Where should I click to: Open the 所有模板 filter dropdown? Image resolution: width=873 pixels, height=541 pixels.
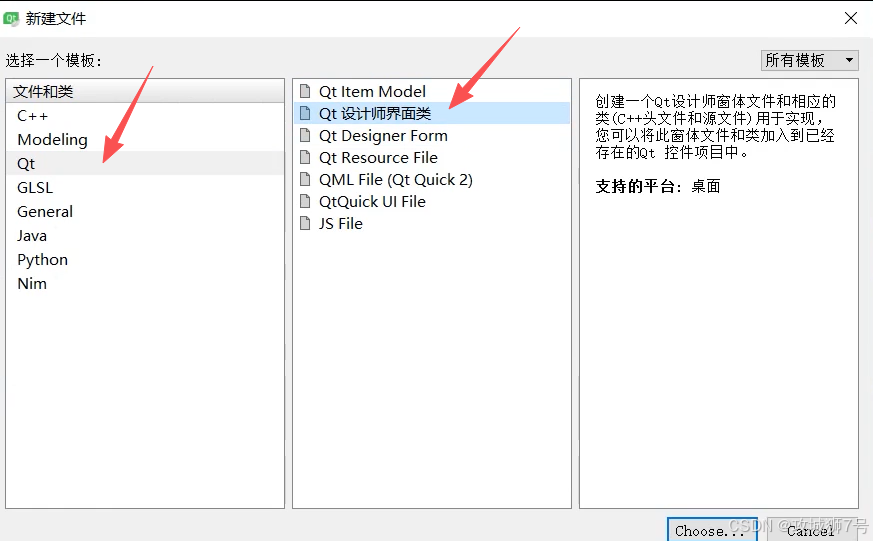(810, 60)
